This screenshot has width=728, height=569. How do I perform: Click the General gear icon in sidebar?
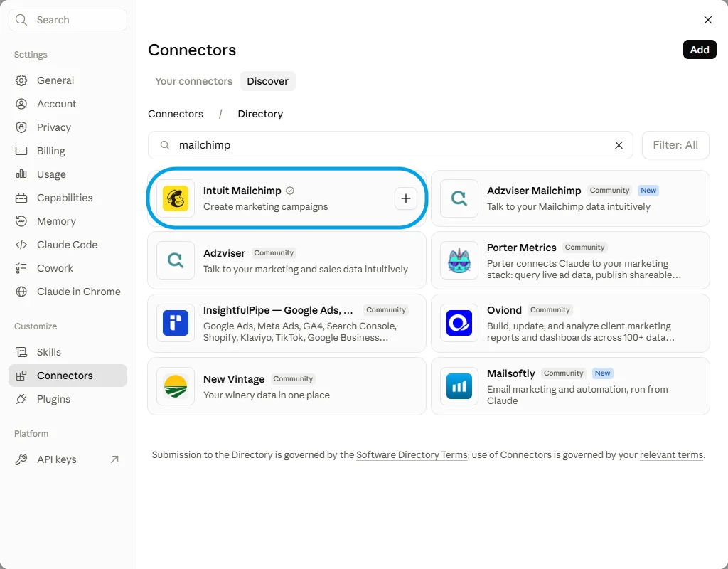[21, 80]
